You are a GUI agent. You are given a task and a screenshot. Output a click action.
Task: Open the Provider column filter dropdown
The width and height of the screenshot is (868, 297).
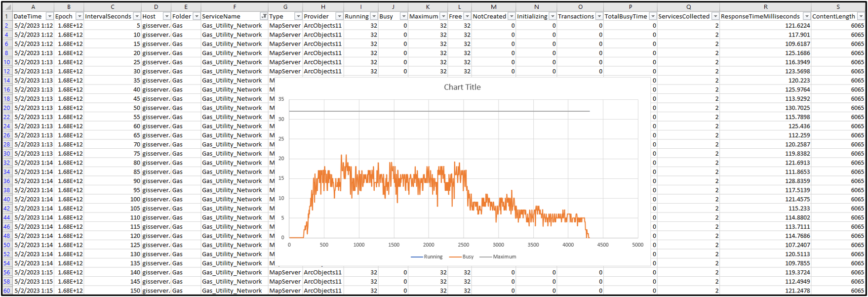pyautogui.click(x=339, y=16)
